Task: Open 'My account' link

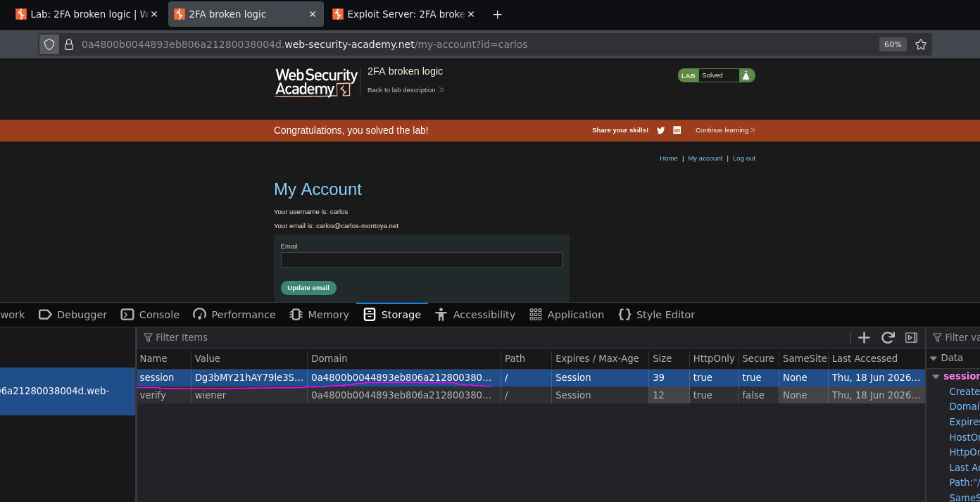Action: [x=705, y=158]
